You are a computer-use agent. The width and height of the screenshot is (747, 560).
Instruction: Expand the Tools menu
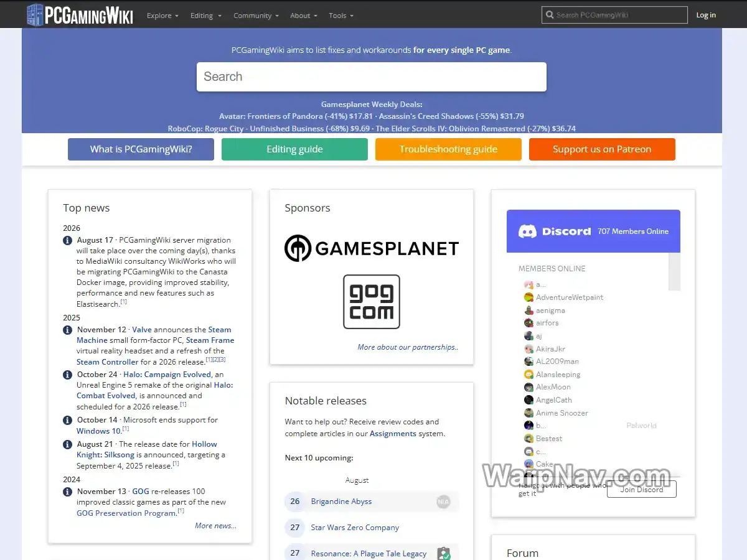[x=341, y=16]
